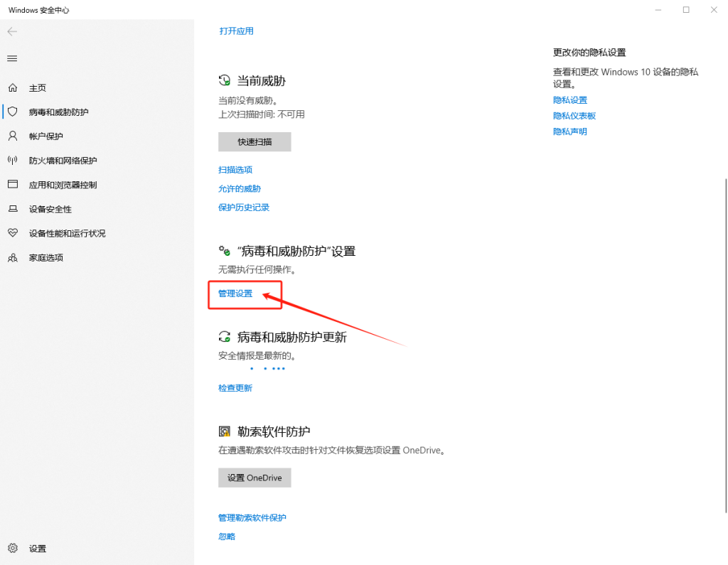Go to 帐户保护 section
The width and height of the screenshot is (728, 565).
click(97, 136)
